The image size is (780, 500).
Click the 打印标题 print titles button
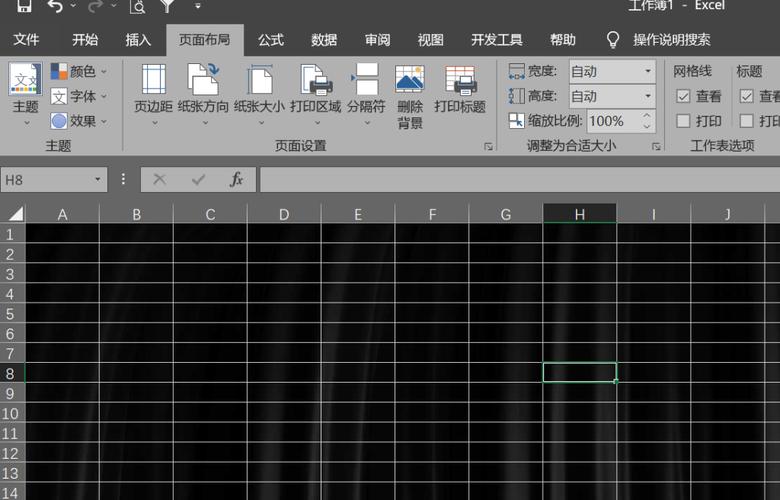[460, 89]
